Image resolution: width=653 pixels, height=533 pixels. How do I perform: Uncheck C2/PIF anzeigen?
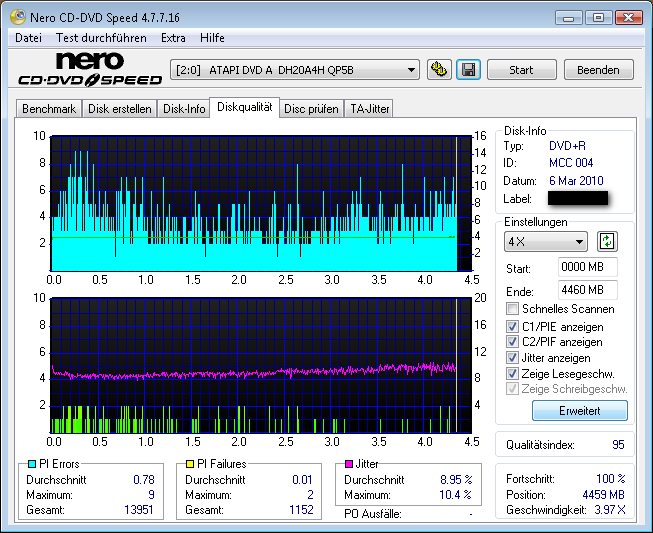[512, 342]
